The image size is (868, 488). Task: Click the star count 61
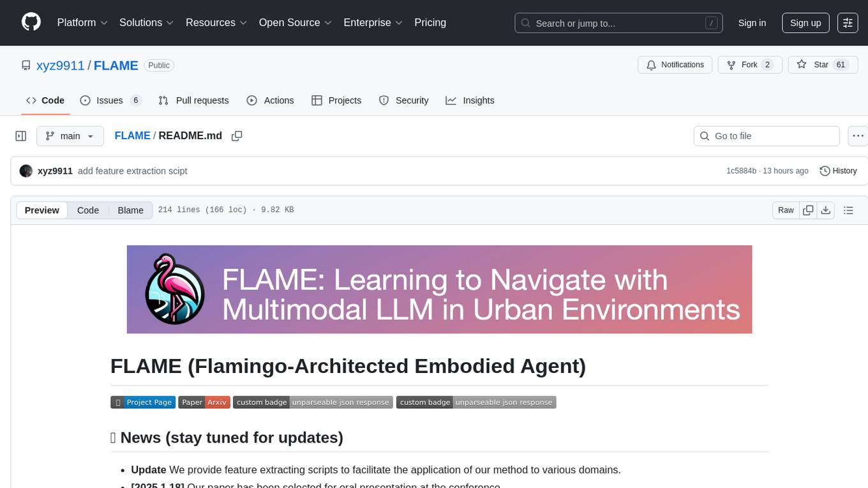pyautogui.click(x=841, y=65)
